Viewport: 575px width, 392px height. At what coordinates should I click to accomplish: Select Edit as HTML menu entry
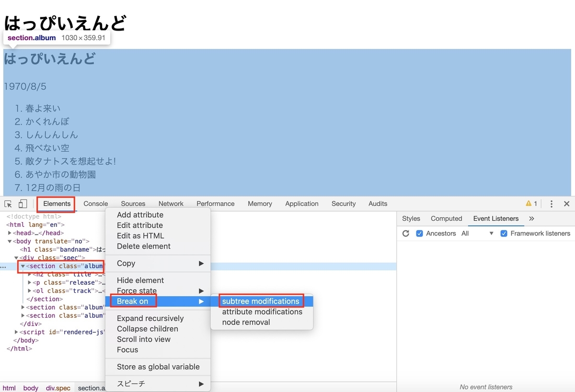(158, 236)
